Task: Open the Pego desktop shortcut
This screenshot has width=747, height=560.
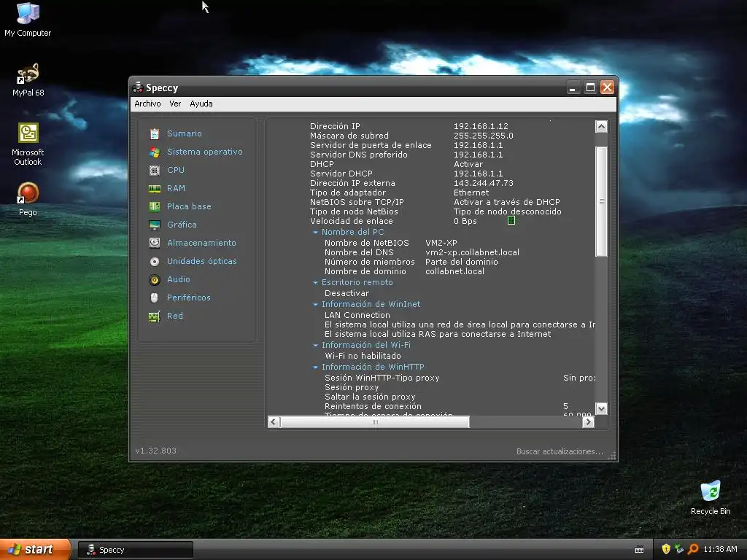Action: pos(28,192)
